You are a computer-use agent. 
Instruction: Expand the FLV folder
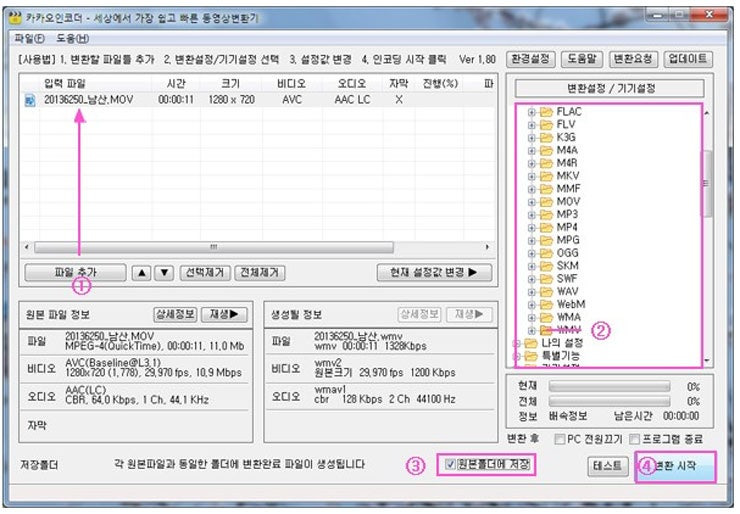(531, 125)
